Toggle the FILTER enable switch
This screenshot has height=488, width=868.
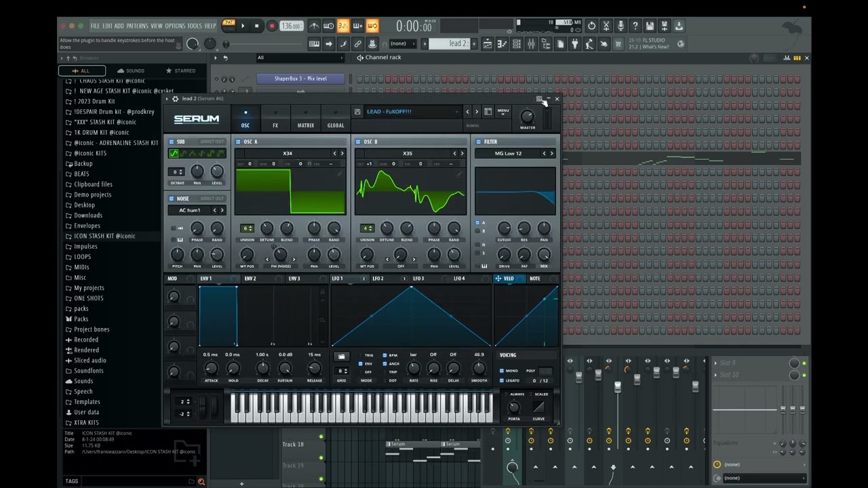(478, 142)
